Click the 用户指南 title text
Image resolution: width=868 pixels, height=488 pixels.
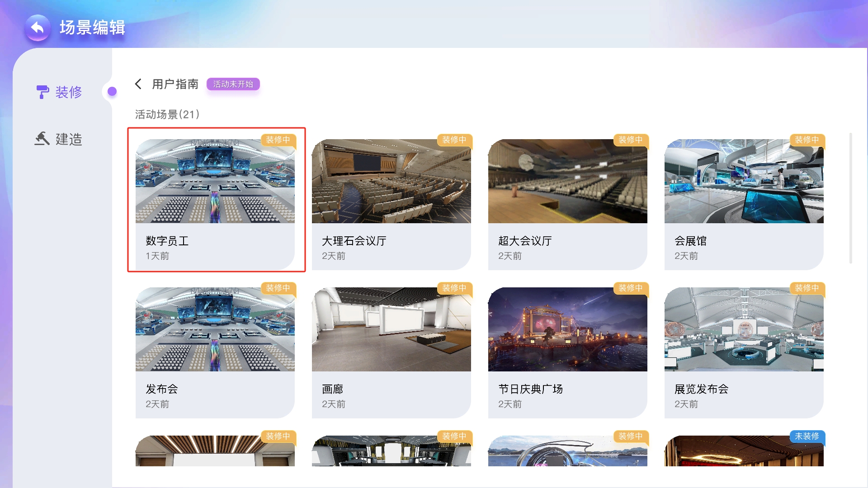(x=175, y=84)
